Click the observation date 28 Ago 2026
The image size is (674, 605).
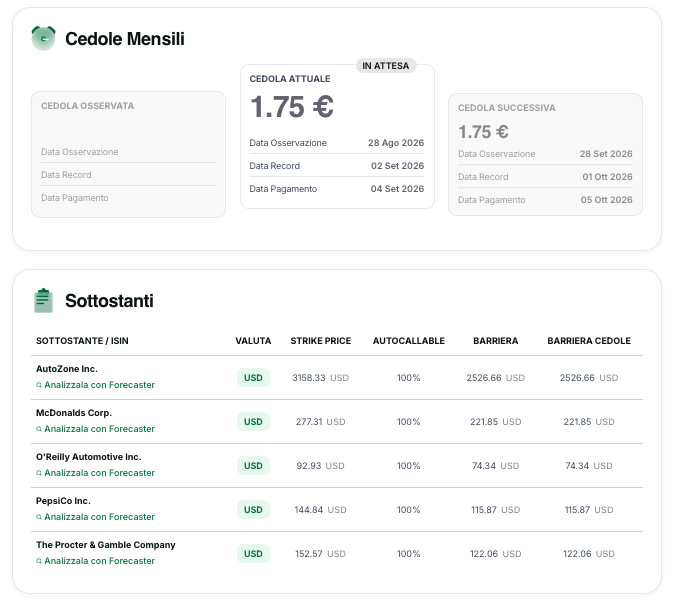(x=396, y=143)
